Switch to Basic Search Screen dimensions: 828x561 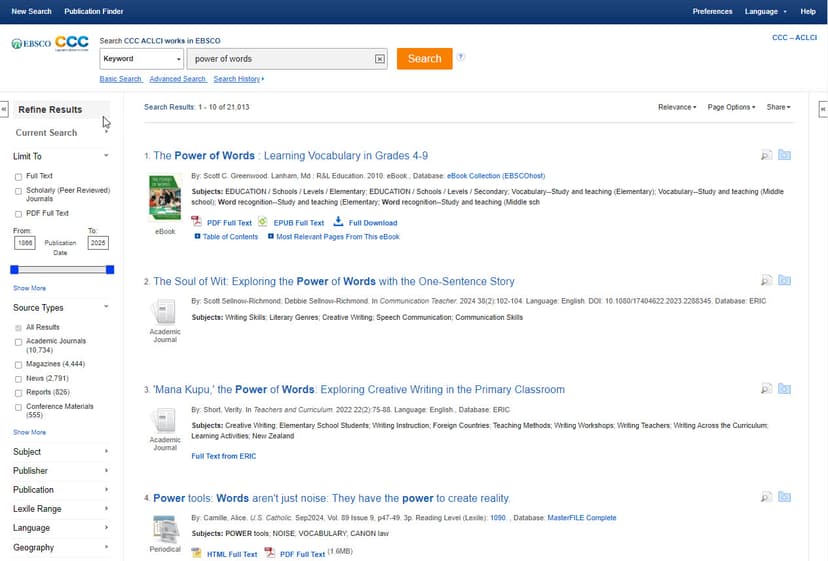[120, 79]
